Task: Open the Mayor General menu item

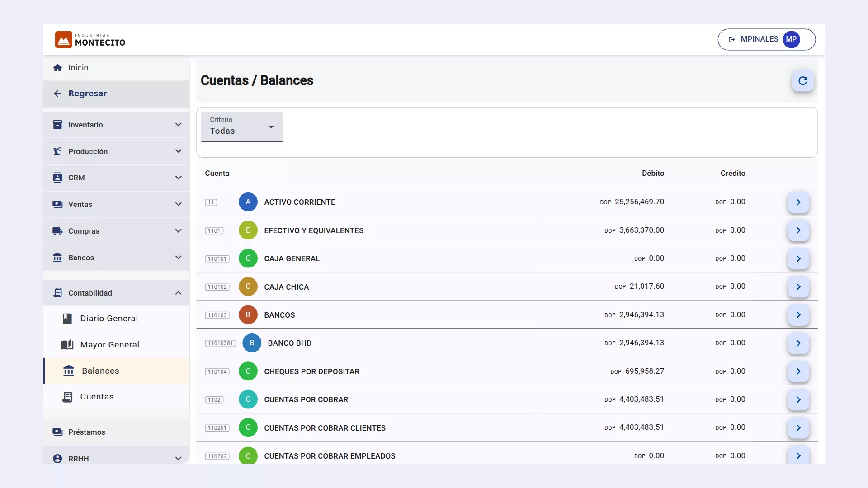Action: pyautogui.click(x=117, y=345)
